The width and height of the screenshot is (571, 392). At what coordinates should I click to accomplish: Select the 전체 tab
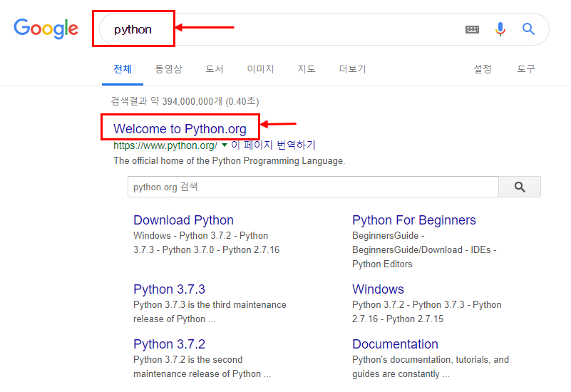point(123,69)
